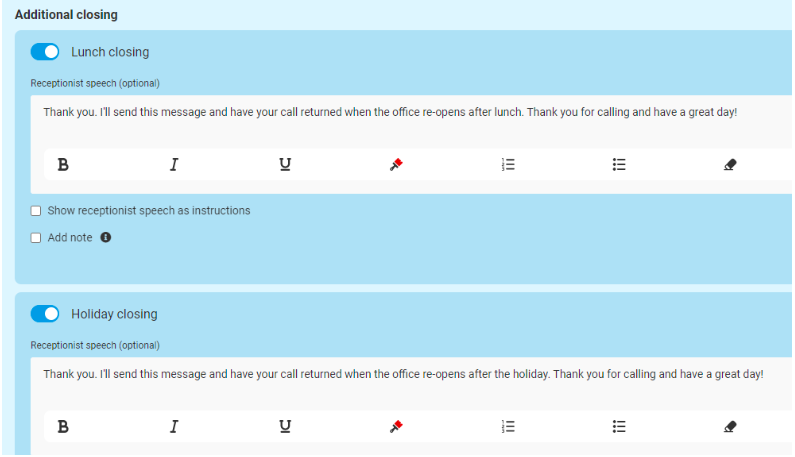Select the Lunch closing label

tap(110, 52)
